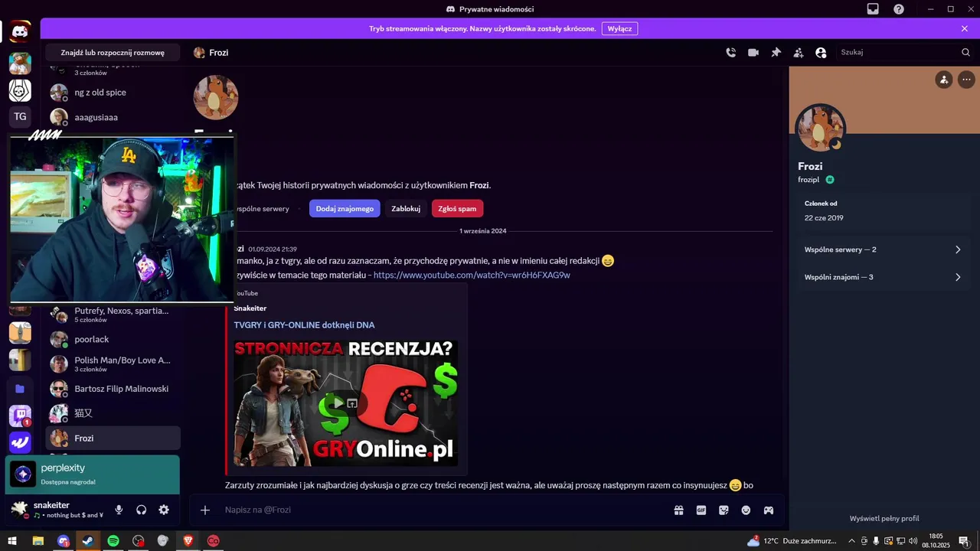Open Brave browser from the taskbar
The image size is (980, 551).
(188, 541)
